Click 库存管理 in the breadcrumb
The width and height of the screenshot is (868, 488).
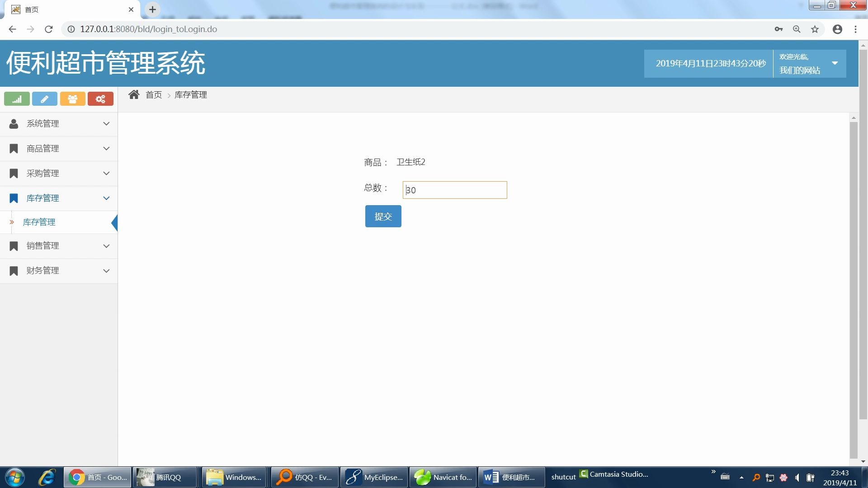[191, 94]
